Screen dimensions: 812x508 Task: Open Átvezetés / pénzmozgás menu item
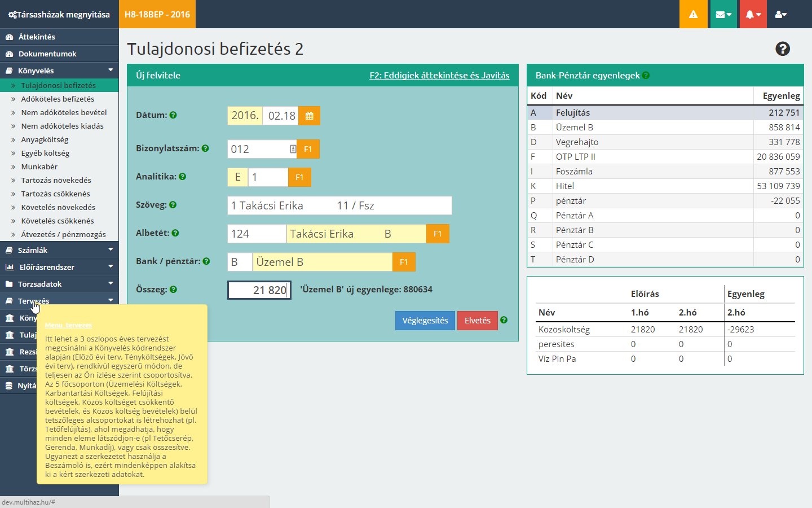click(x=63, y=234)
